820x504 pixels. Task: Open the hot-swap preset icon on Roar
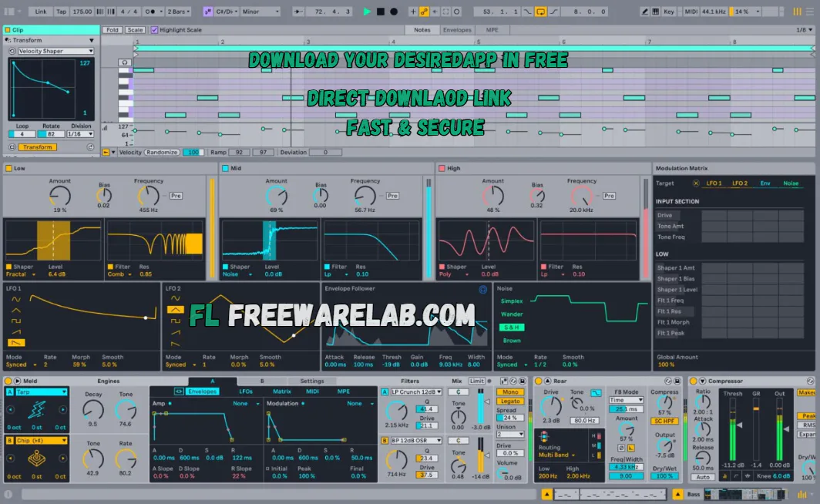tap(668, 381)
